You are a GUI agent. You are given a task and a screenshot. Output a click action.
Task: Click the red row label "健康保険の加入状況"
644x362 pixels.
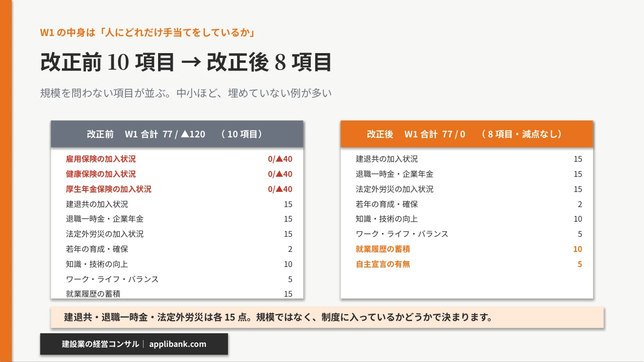(101, 174)
